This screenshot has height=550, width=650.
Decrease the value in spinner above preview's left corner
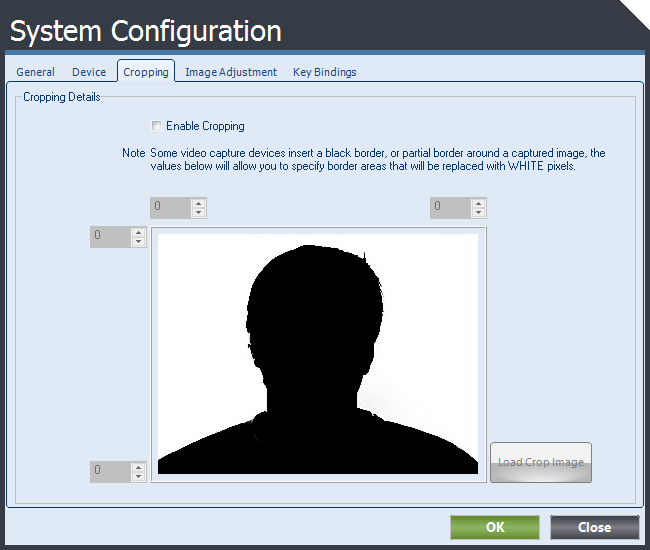coord(199,212)
